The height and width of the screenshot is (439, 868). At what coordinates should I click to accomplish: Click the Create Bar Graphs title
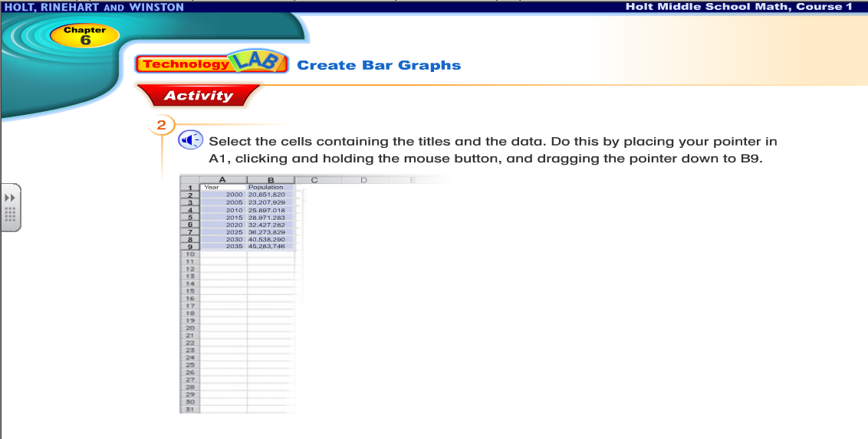pyautogui.click(x=379, y=65)
